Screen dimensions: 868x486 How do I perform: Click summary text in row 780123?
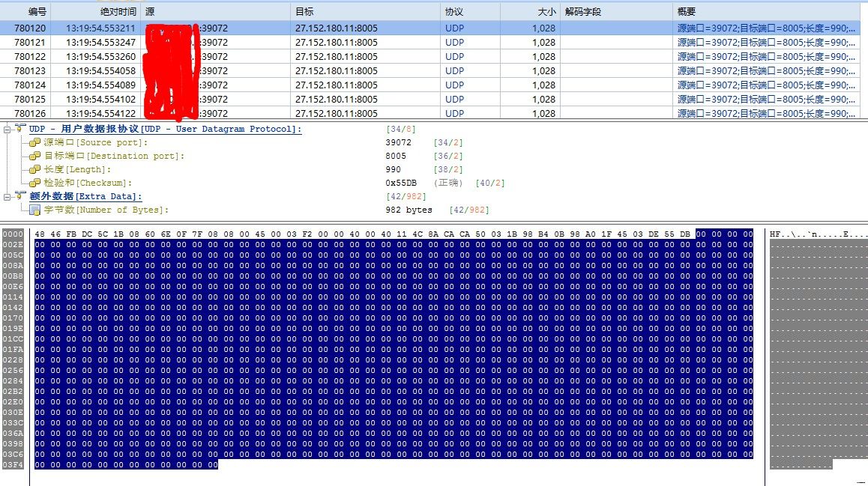pos(766,71)
